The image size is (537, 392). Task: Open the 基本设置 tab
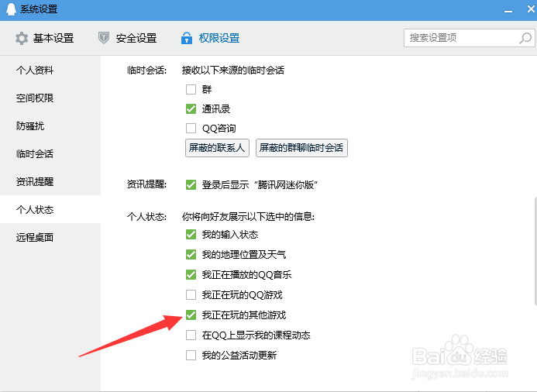(x=44, y=38)
